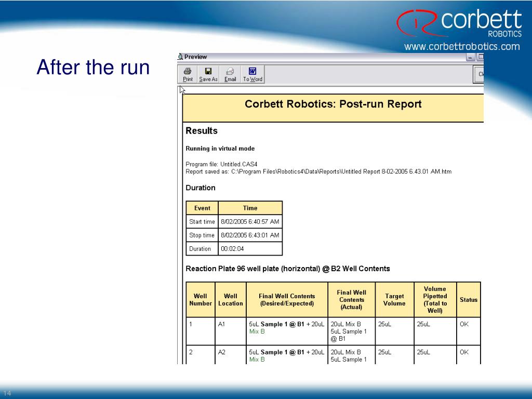The image size is (532, 399).
Task: Click the Results heading
Action: point(202,130)
